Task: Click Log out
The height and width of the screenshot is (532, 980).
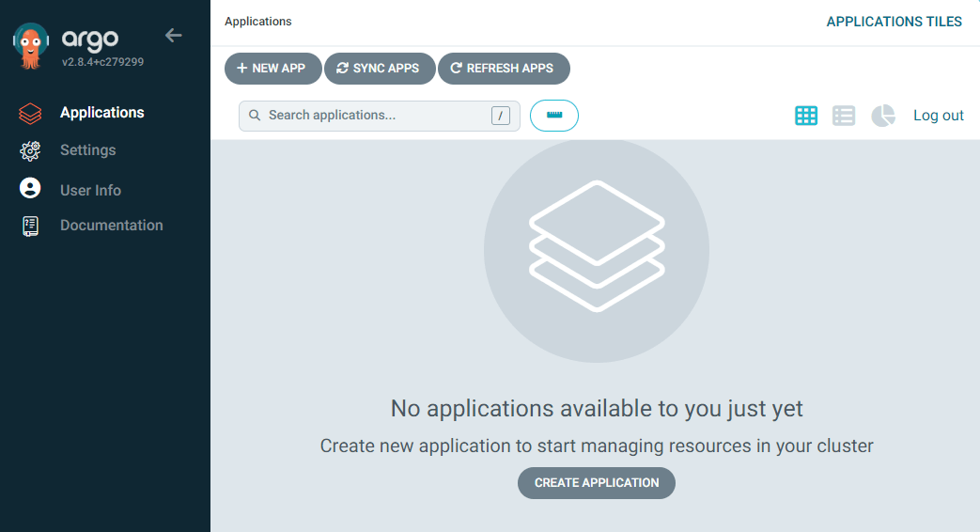Action: click(x=938, y=116)
